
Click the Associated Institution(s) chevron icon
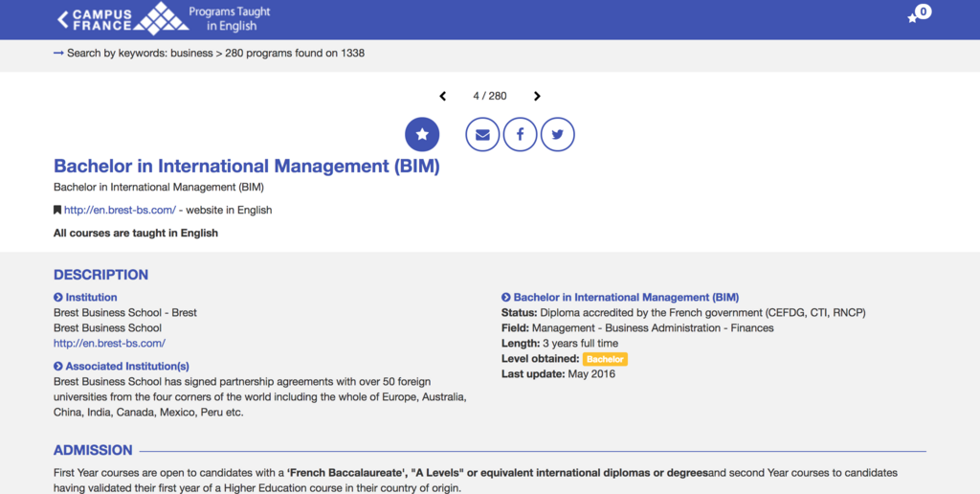click(58, 367)
